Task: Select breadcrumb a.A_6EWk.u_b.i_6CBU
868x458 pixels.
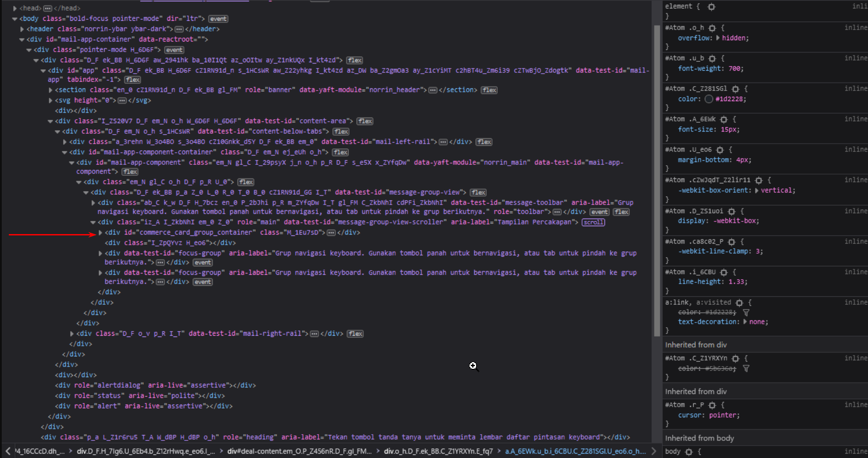Action: pyautogui.click(x=575, y=451)
